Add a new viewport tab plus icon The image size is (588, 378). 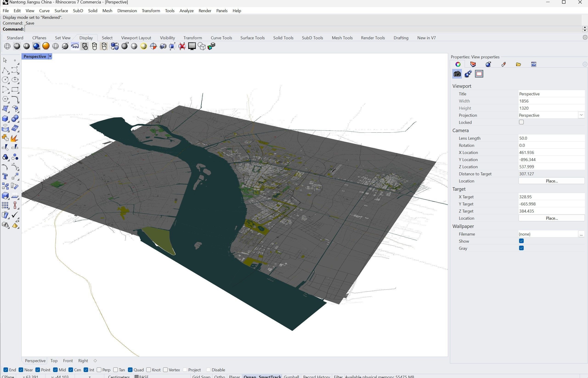click(x=95, y=361)
